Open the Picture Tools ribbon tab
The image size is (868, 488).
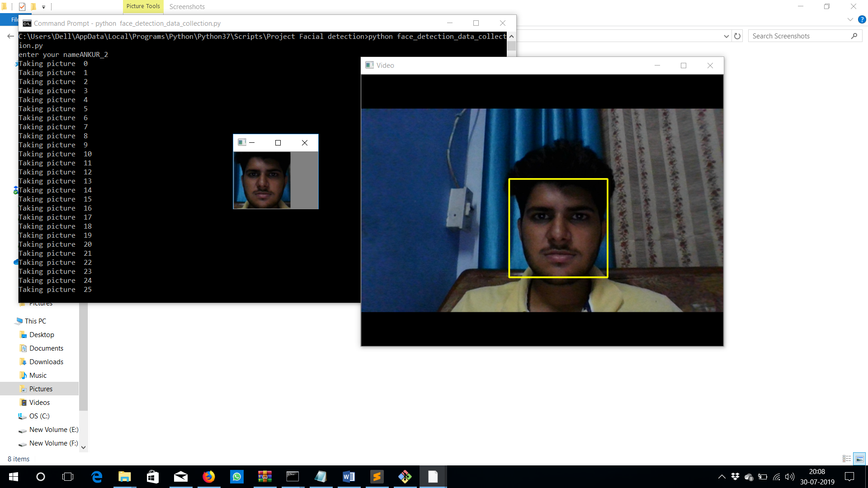point(143,6)
